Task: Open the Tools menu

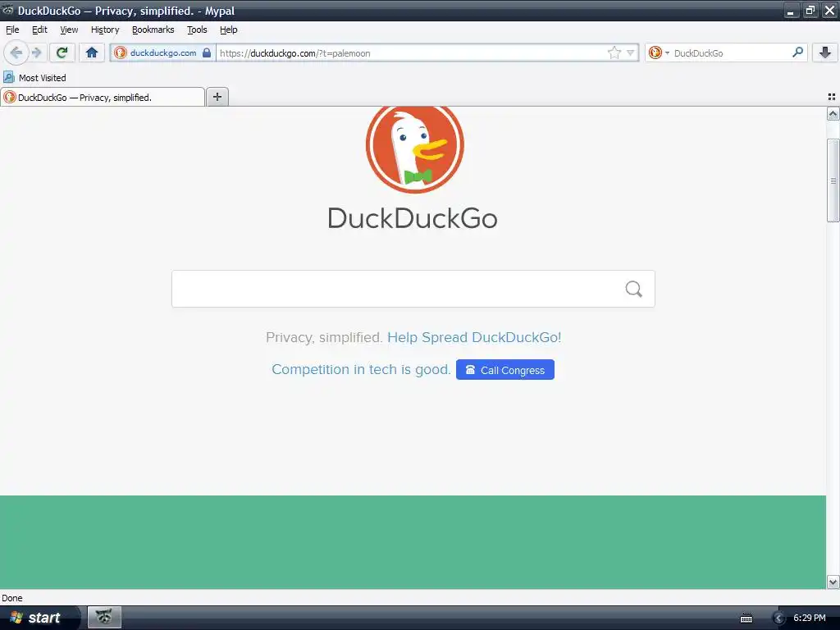Action: 197,30
